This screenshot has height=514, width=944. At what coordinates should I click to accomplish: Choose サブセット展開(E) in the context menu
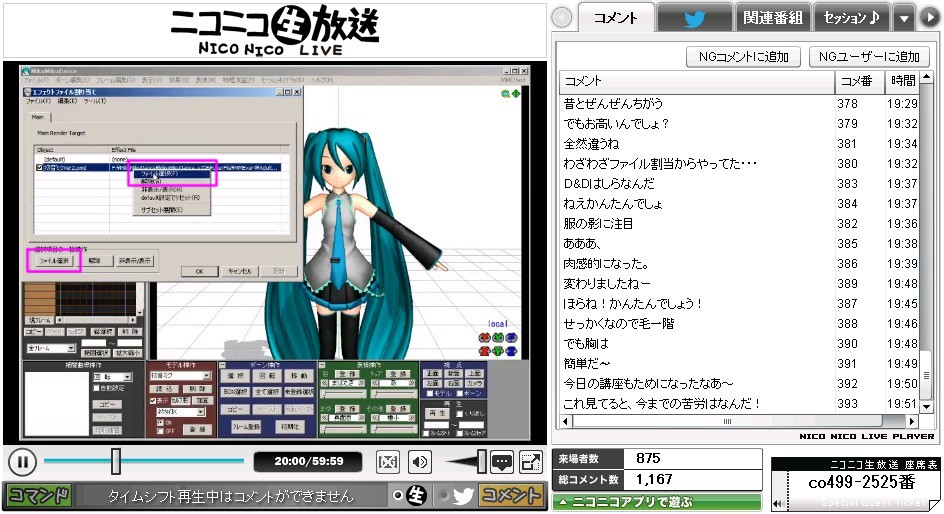pos(171,209)
